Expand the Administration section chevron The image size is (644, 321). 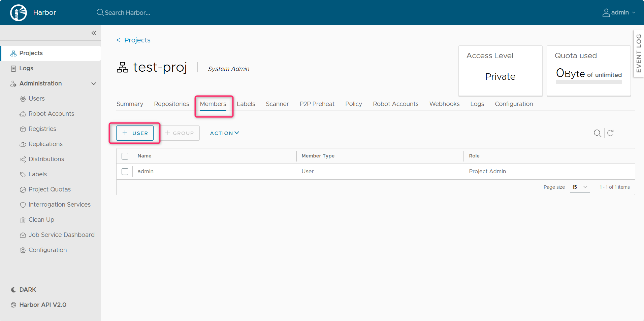[94, 83]
